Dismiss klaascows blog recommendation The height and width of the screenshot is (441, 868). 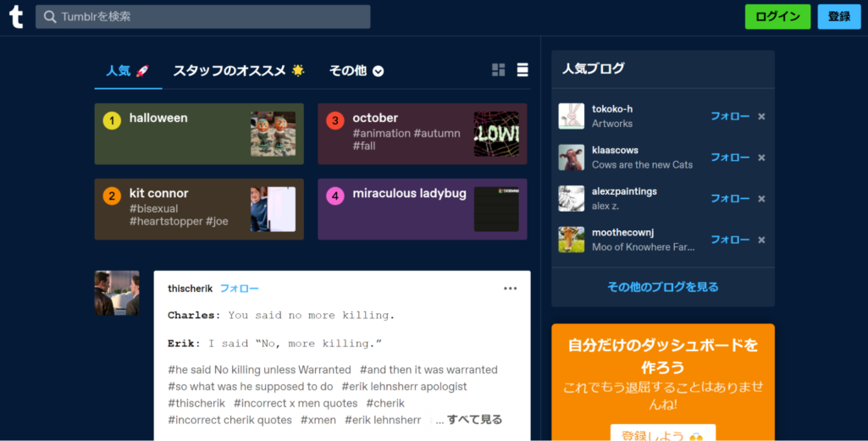tap(761, 157)
